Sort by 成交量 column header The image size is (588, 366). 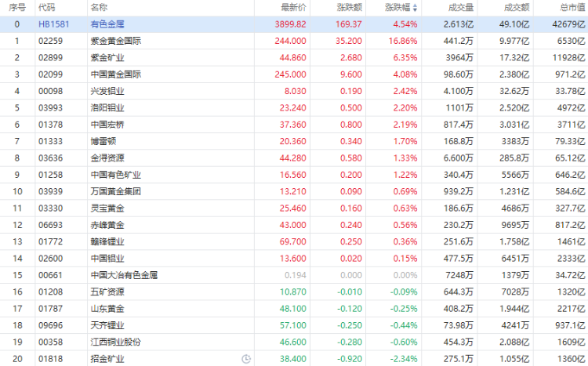point(461,8)
